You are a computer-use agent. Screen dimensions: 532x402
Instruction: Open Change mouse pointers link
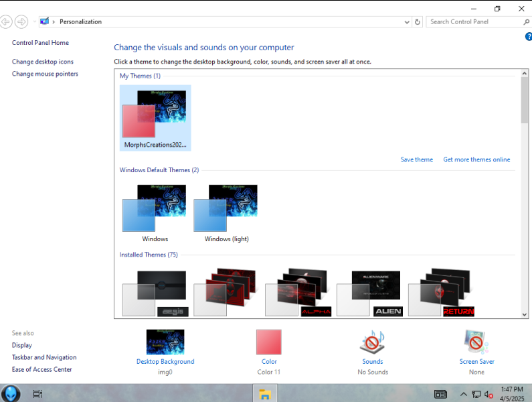pyautogui.click(x=45, y=74)
